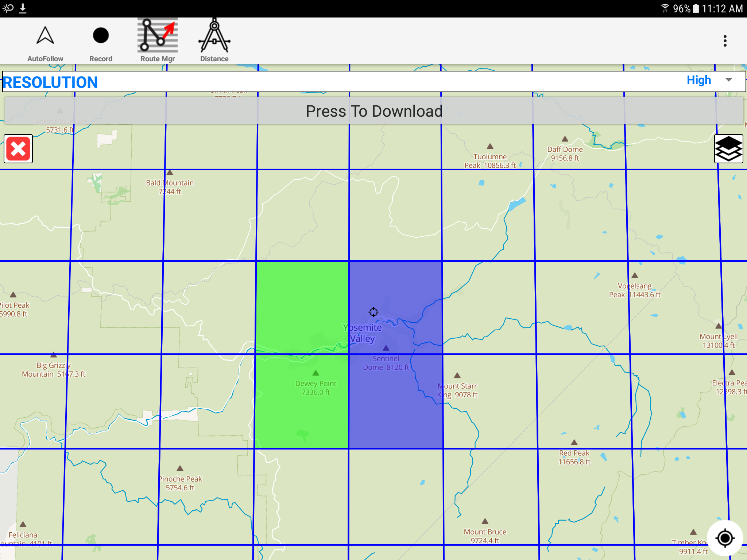Click the Feliciana Mountain triangle marker

(23, 524)
